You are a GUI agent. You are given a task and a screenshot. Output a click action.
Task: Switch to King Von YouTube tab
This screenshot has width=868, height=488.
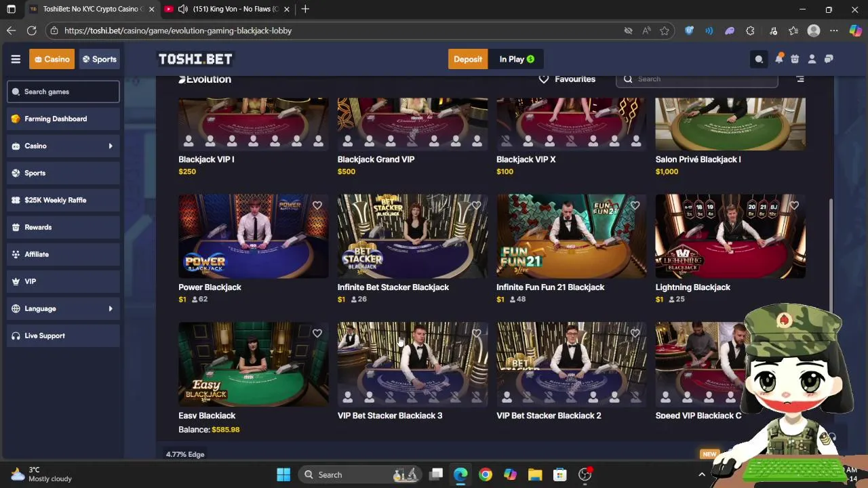click(x=226, y=9)
